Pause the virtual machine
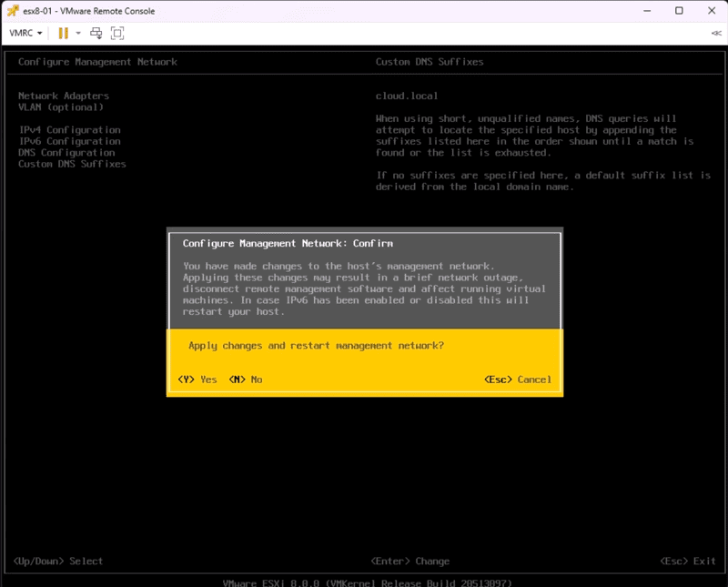Screen dimensions: 728x587 [64, 33]
